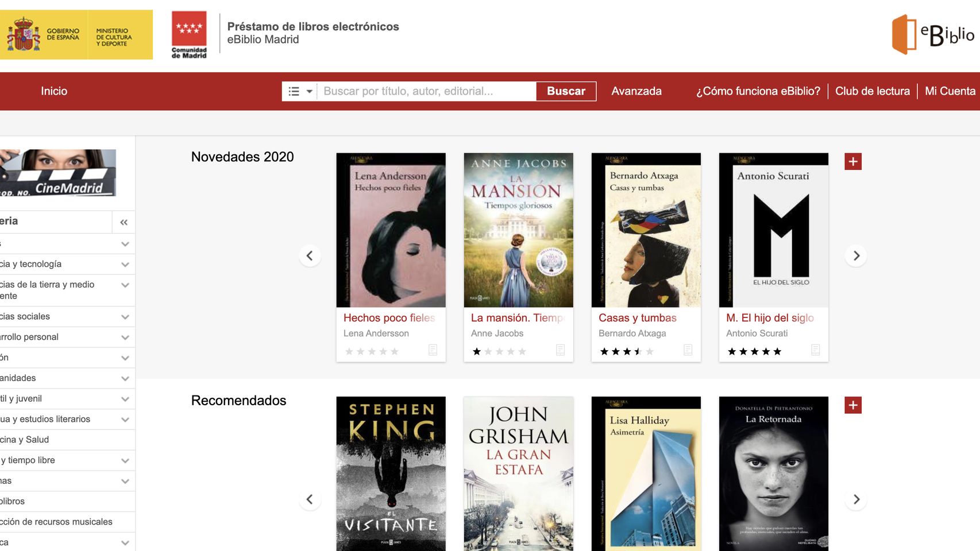Expand the 'cias sociales' category
980x551 pixels.
click(x=125, y=317)
